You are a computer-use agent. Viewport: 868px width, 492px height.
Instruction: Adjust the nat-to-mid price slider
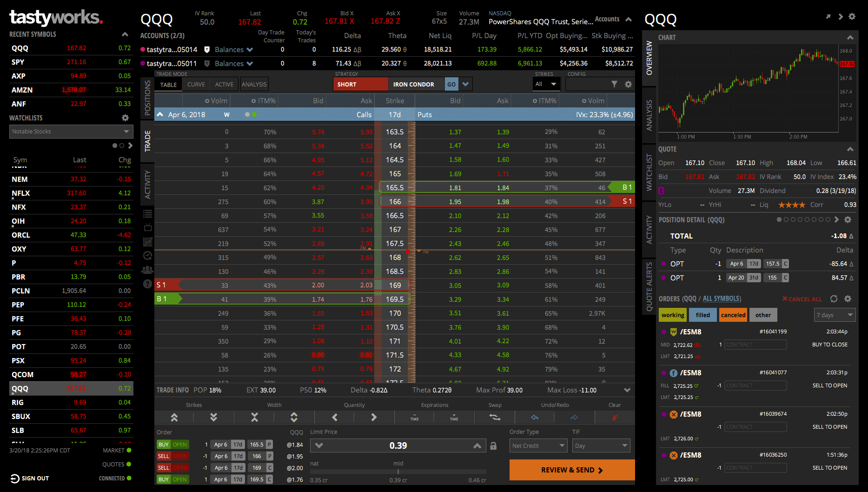[398, 472]
